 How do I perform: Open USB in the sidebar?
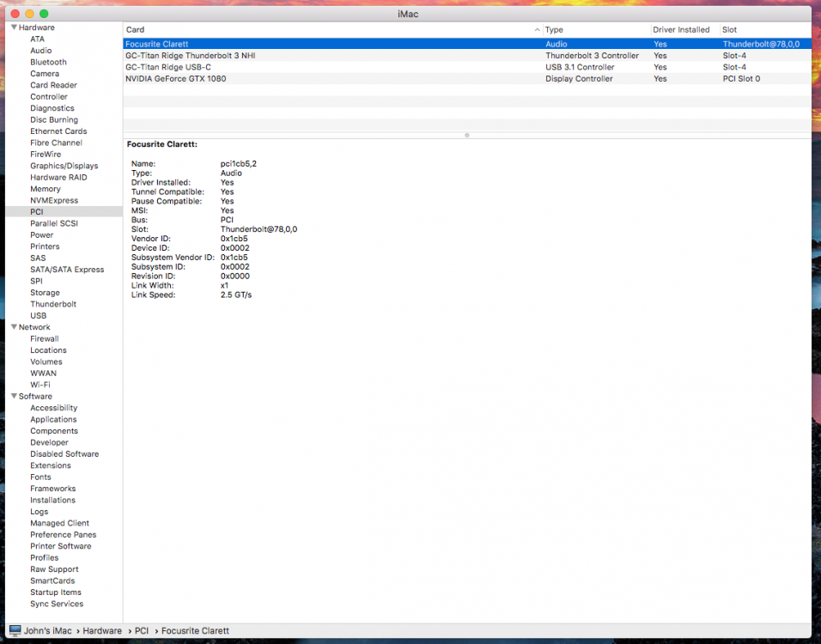(x=39, y=315)
